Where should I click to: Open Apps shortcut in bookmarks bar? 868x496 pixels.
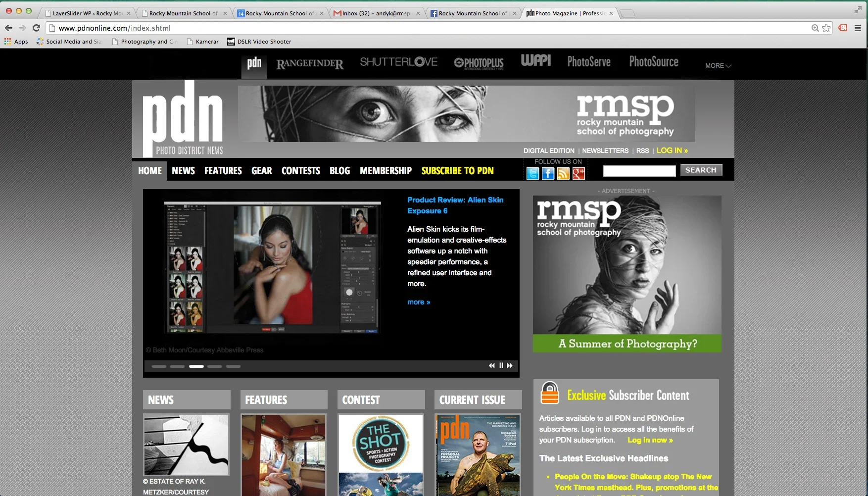click(x=16, y=42)
